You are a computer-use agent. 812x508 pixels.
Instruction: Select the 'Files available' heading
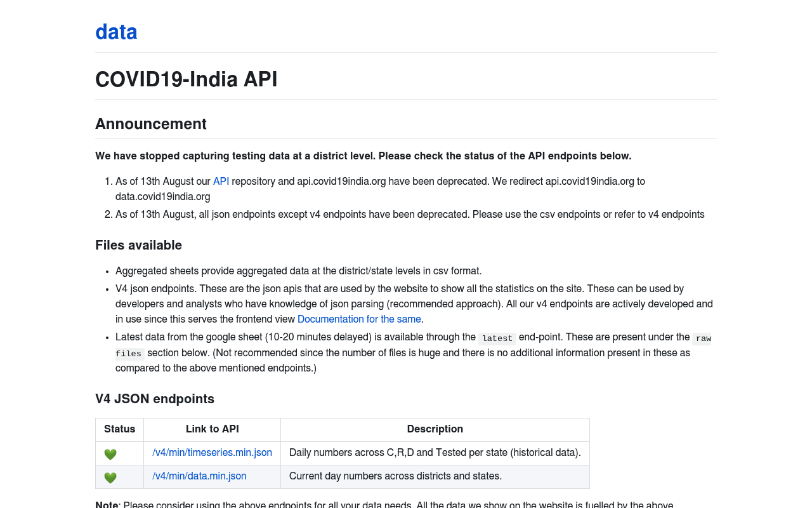pos(138,245)
